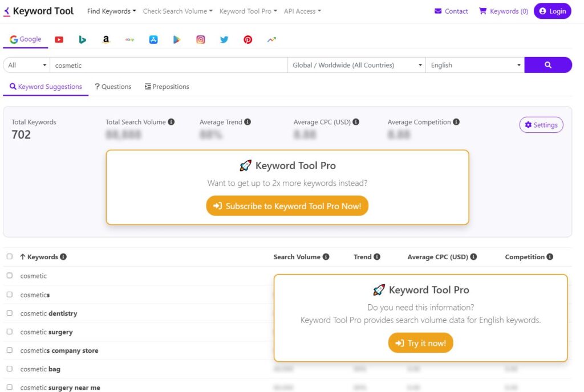The width and height of the screenshot is (584, 392).
Task: Open the 'All' search filter dropdown
Action: click(27, 65)
